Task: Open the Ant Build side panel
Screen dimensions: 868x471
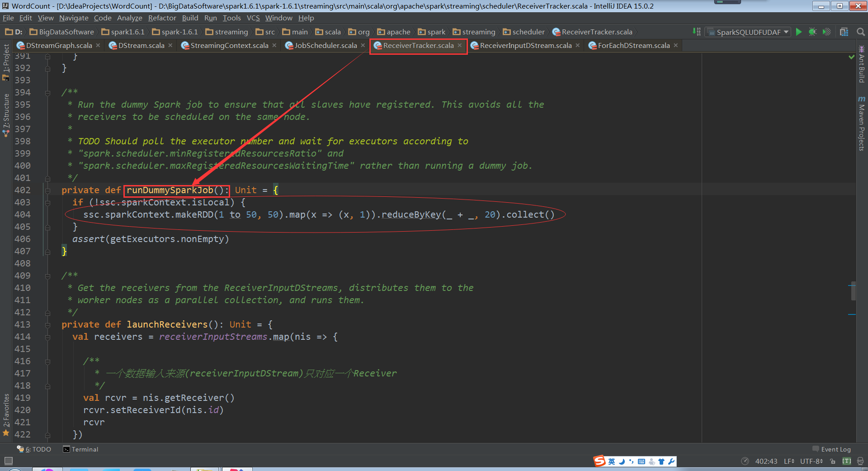Action: (x=862, y=64)
